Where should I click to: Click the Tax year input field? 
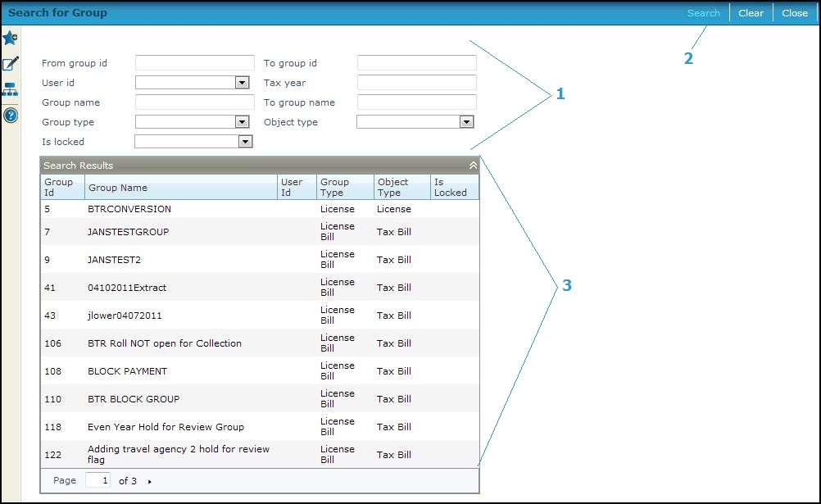coord(416,83)
